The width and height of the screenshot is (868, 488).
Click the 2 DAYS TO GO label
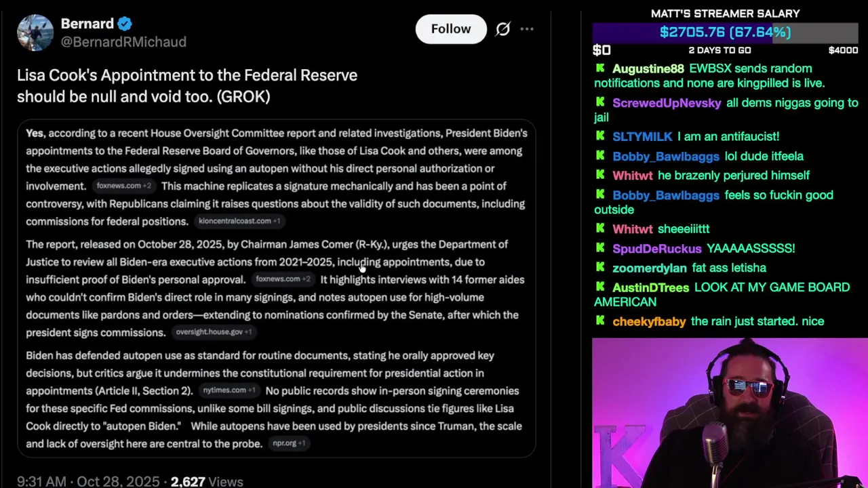(719, 51)
